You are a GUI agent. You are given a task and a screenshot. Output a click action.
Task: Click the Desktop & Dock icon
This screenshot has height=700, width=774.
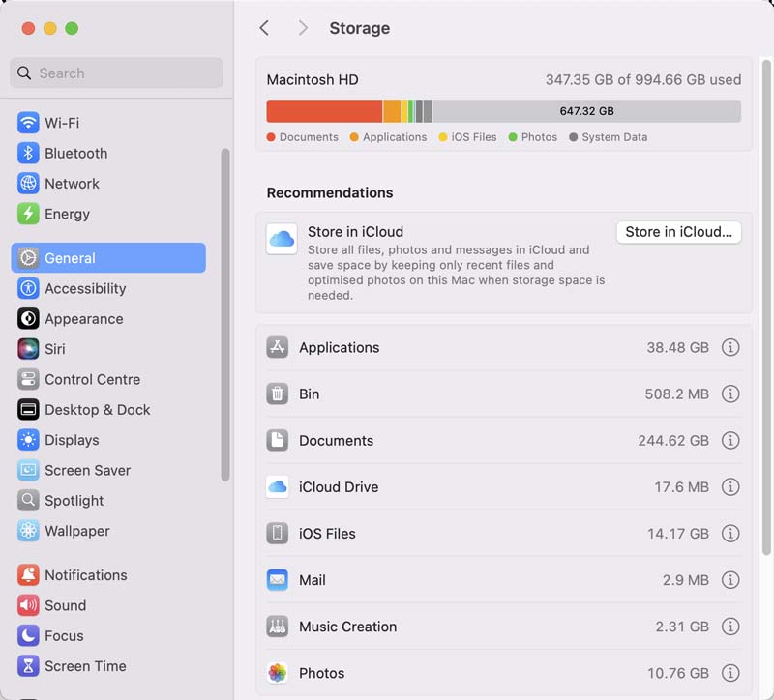coord(28,409)
